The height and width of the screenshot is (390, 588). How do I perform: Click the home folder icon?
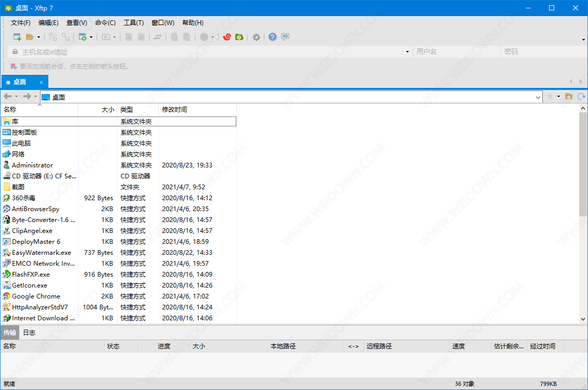pos(569,97)
